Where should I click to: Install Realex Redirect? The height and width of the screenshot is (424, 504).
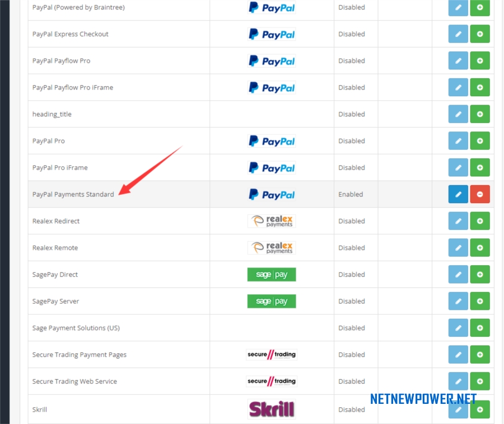pos(480,221)
